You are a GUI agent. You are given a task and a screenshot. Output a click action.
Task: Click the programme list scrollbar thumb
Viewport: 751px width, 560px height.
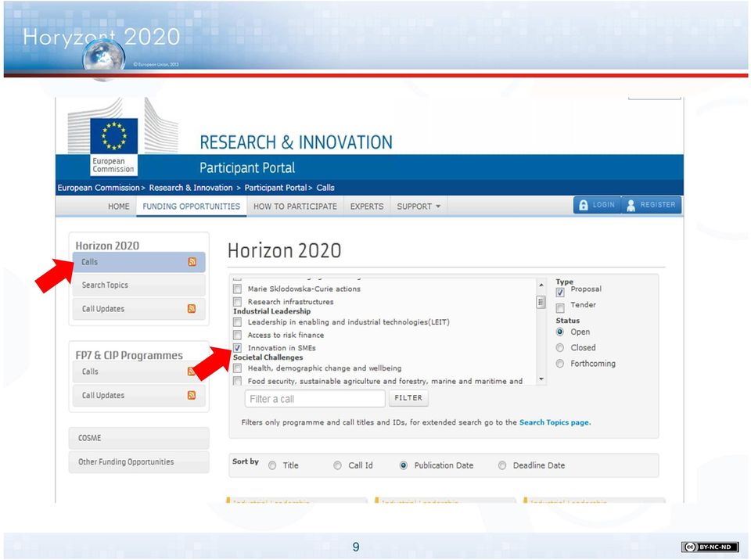point(541,302)
